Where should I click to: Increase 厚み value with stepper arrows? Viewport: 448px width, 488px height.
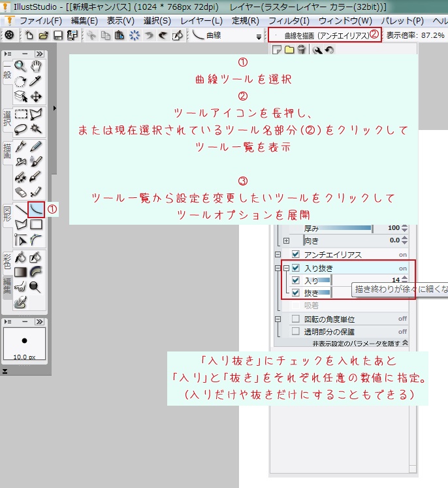pos(404,226)
